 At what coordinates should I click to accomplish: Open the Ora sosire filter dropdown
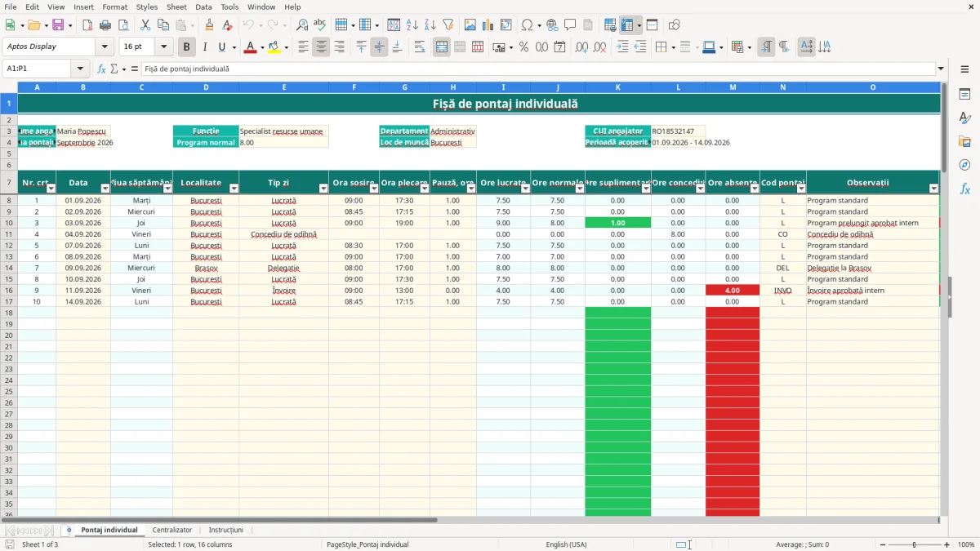click(374, 189)
